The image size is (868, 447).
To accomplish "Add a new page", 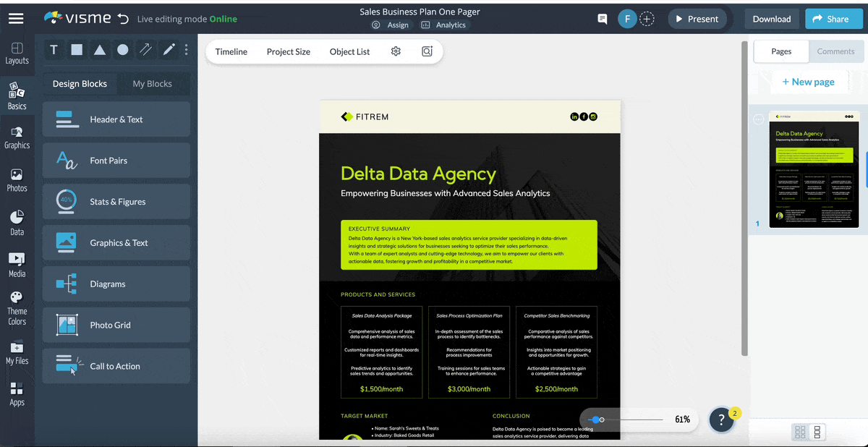I will tap(808, 81).
